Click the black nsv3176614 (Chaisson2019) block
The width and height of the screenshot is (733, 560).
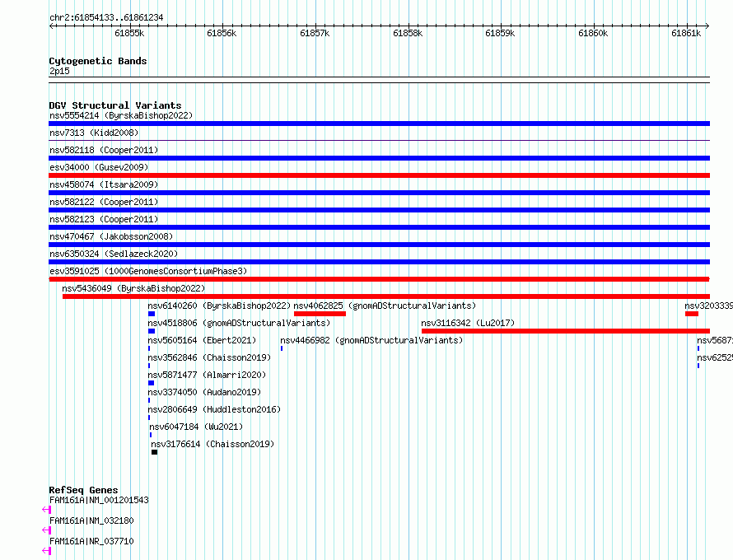(154, 452)
